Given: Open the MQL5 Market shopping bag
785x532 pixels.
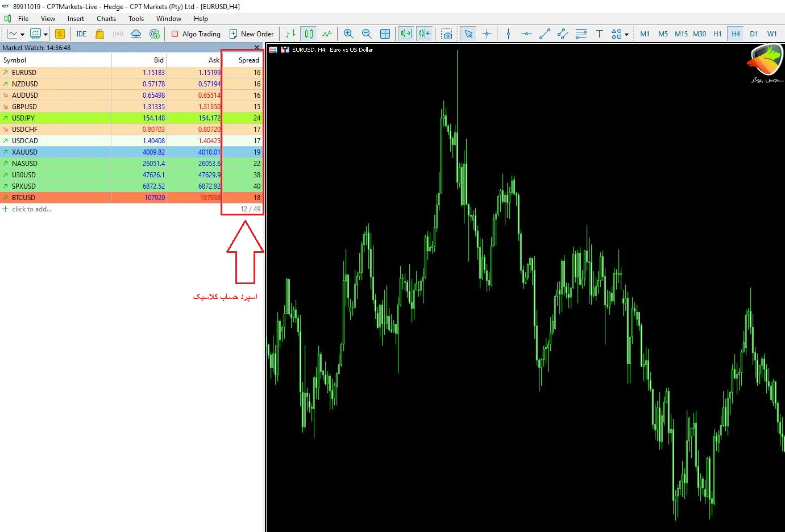Looking at the screenshot, I should (100, 34).
